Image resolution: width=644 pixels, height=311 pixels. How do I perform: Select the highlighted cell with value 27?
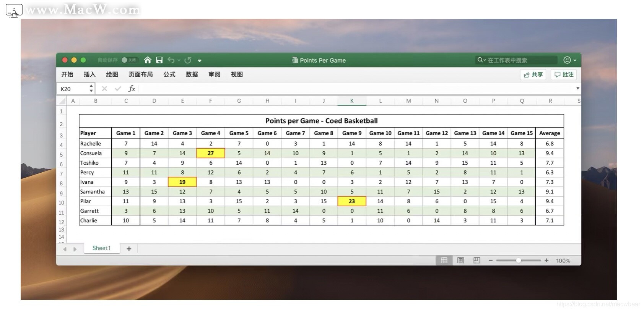tap(211, 153)
